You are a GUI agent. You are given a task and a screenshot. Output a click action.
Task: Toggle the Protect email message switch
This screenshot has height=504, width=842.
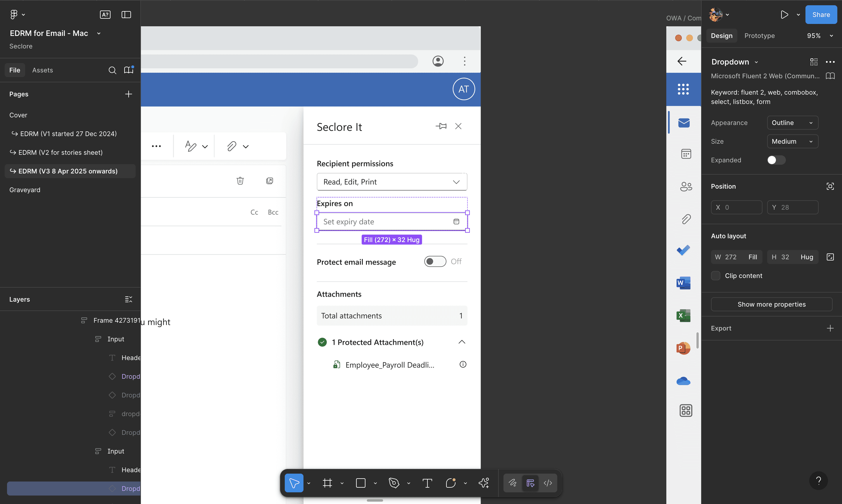(435, 261)
